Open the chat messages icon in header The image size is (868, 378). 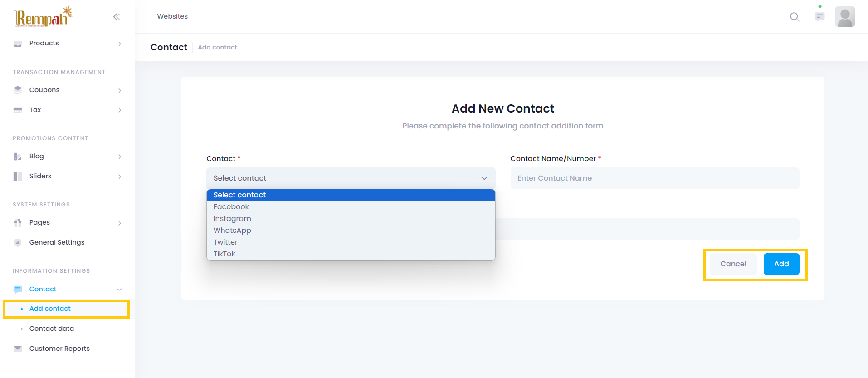819,17
